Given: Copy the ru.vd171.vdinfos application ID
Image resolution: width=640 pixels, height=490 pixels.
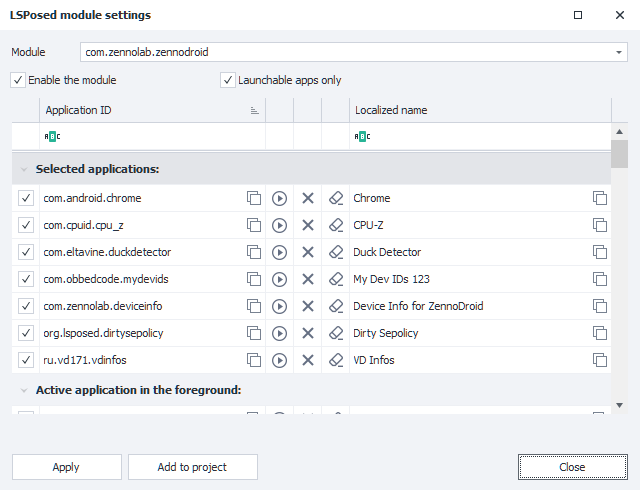Looking at the screenshot, I should click(254, 360).
